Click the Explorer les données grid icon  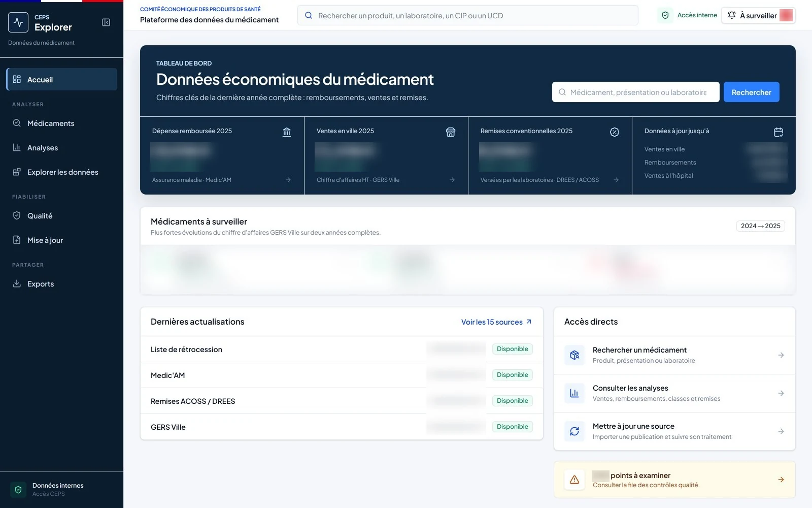(17, 172)
